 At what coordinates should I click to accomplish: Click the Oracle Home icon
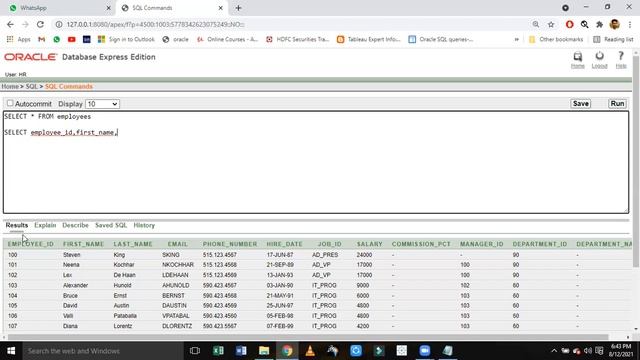[578, 56]
